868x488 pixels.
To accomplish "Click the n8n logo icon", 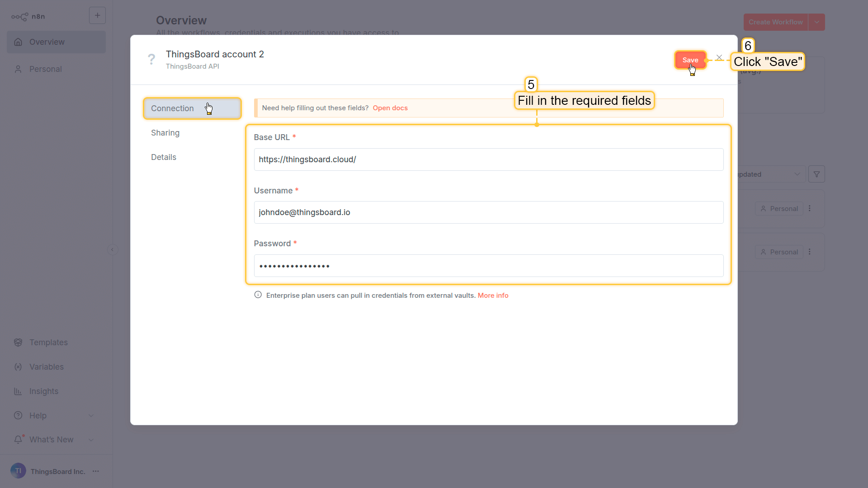I will point(20,17).
